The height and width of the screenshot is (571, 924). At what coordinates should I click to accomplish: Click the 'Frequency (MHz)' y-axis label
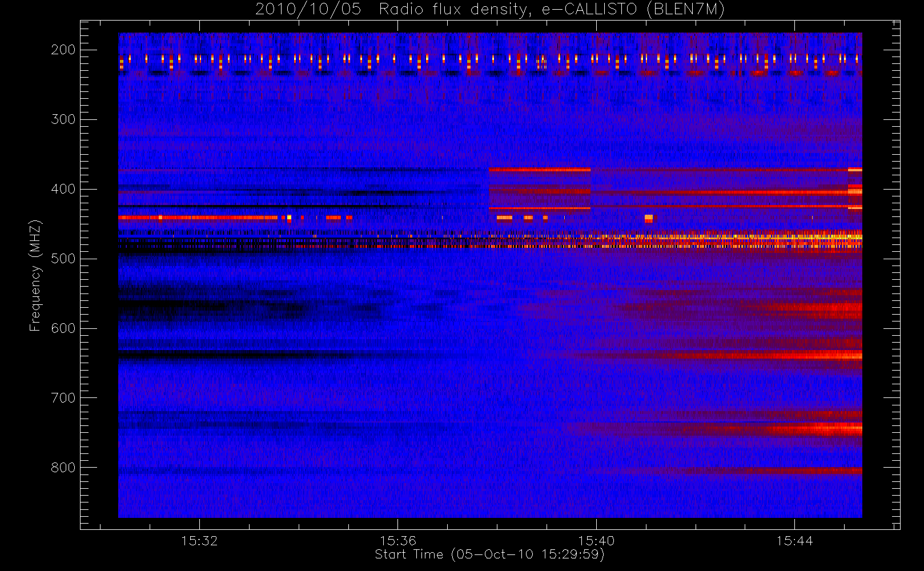[35, 275]
